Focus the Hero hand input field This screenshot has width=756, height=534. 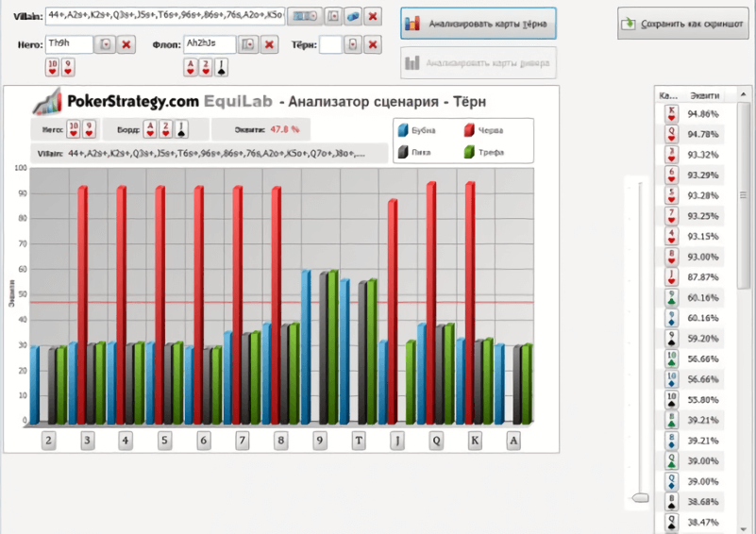69,44
